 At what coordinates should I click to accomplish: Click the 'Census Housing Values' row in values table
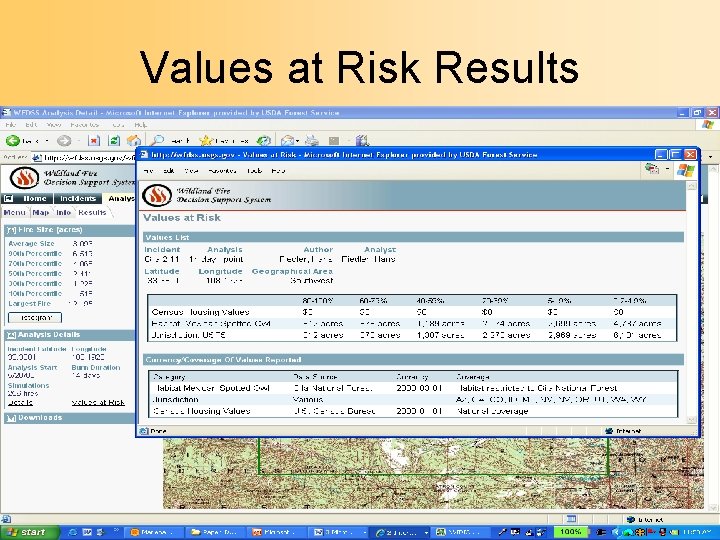pyautogui.click(x=412, y=312)
